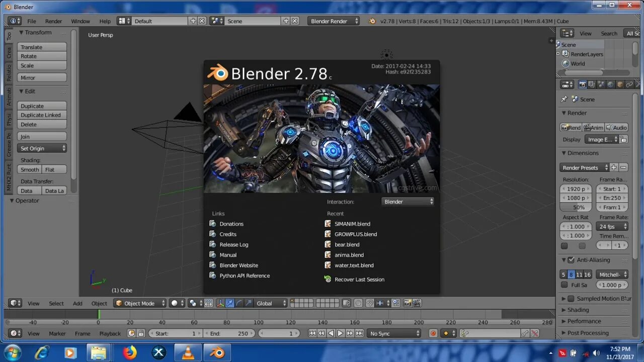This screenshot has height=362, width=644.
Task: Select the rotate manipulator arc icon
Action: point(239,303)
